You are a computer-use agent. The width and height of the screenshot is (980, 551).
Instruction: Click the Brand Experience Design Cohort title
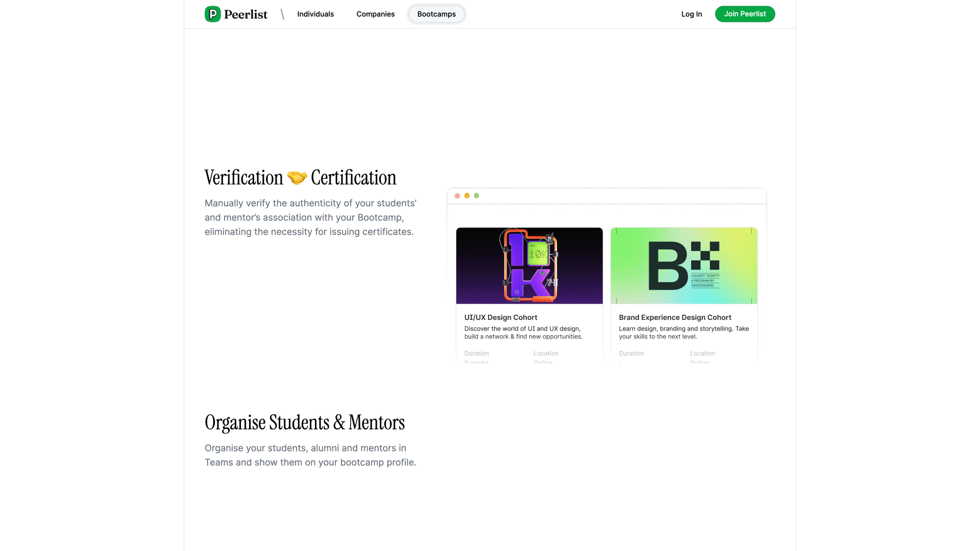pyautogui.click(x=675, y=317)
